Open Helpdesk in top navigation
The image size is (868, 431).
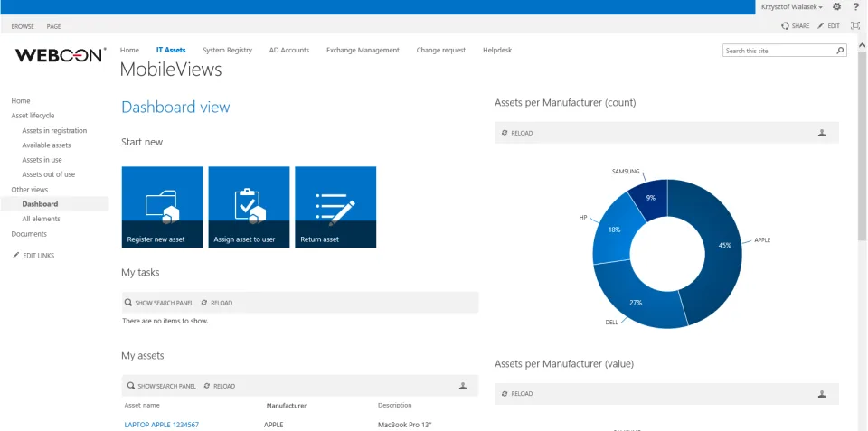pyautogui.click(x=497, y=50)
